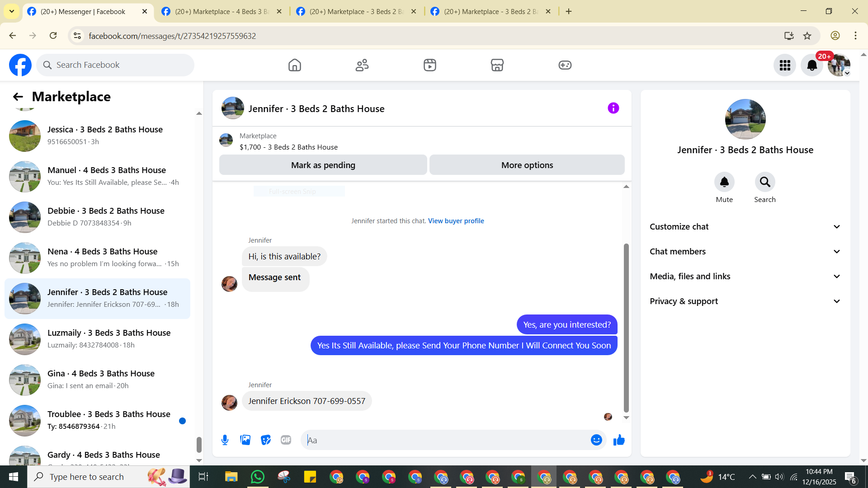
Task: Expand Media, files and links section
Action: (745, 277)
